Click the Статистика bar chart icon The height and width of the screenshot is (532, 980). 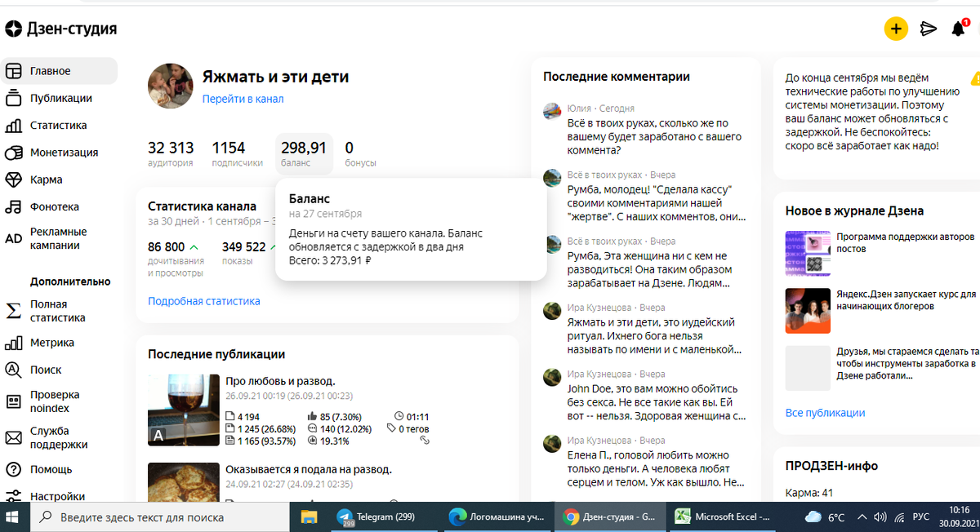[14, 126]
